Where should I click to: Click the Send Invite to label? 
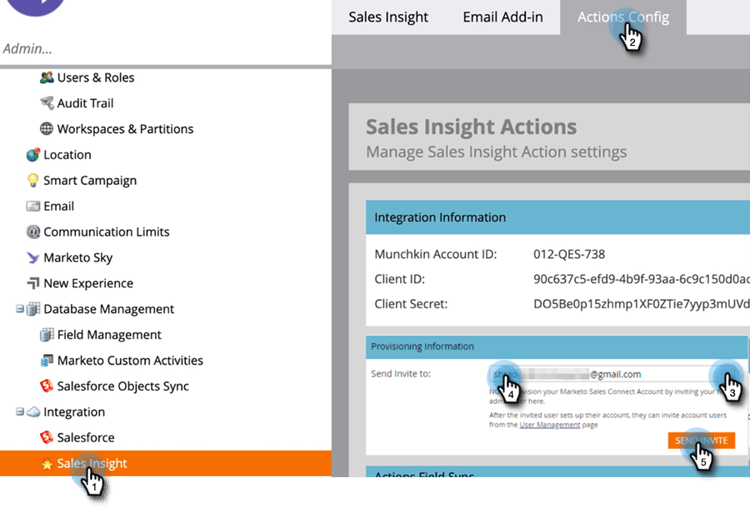coord(401,374)
